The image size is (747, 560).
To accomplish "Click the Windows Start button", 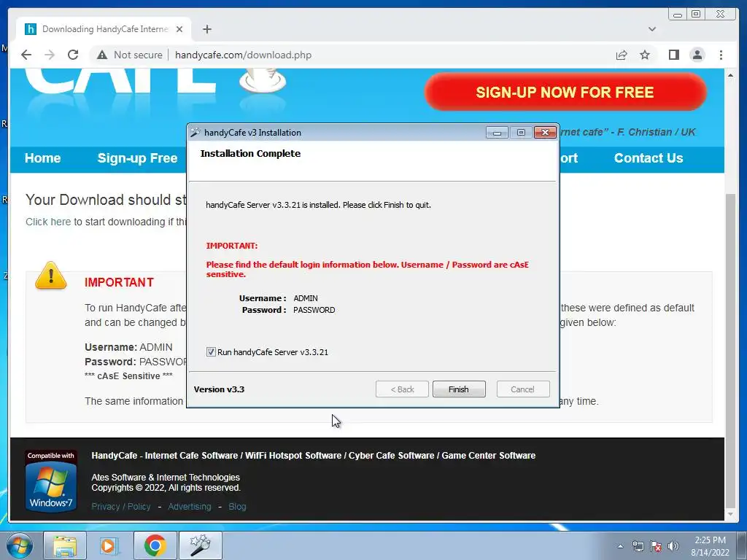I will pos(20,545).
